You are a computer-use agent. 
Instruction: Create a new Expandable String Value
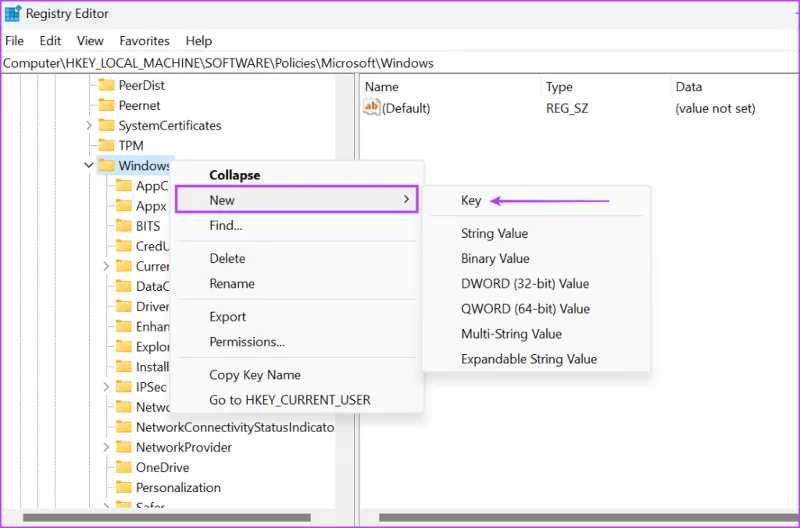tap(536, 359)
